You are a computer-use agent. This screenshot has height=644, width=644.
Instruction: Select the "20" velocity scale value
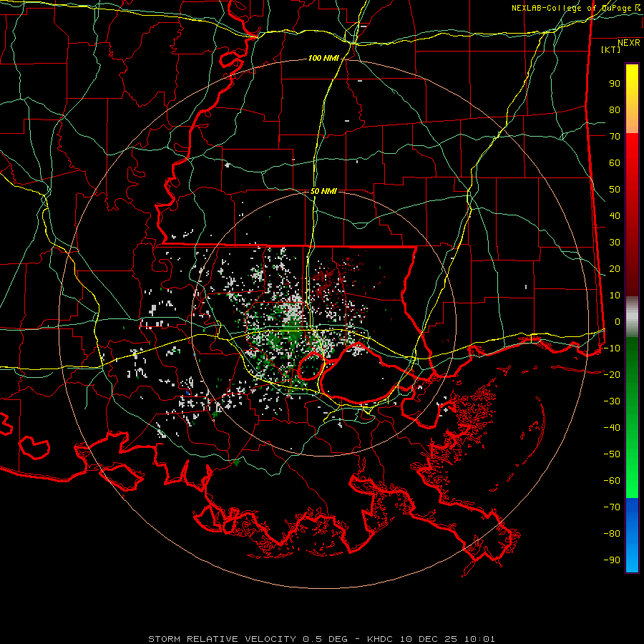[615, 269]
